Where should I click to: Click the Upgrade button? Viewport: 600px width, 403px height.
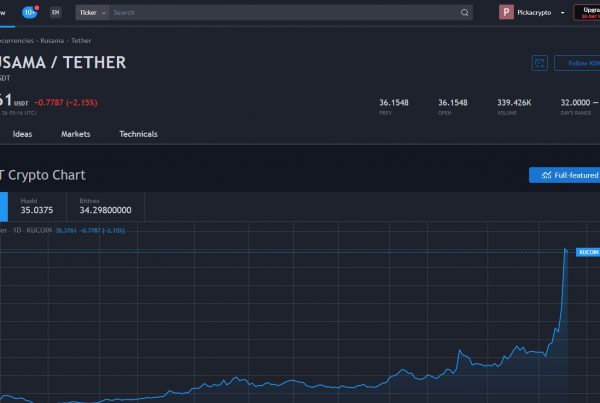[587, 13]
